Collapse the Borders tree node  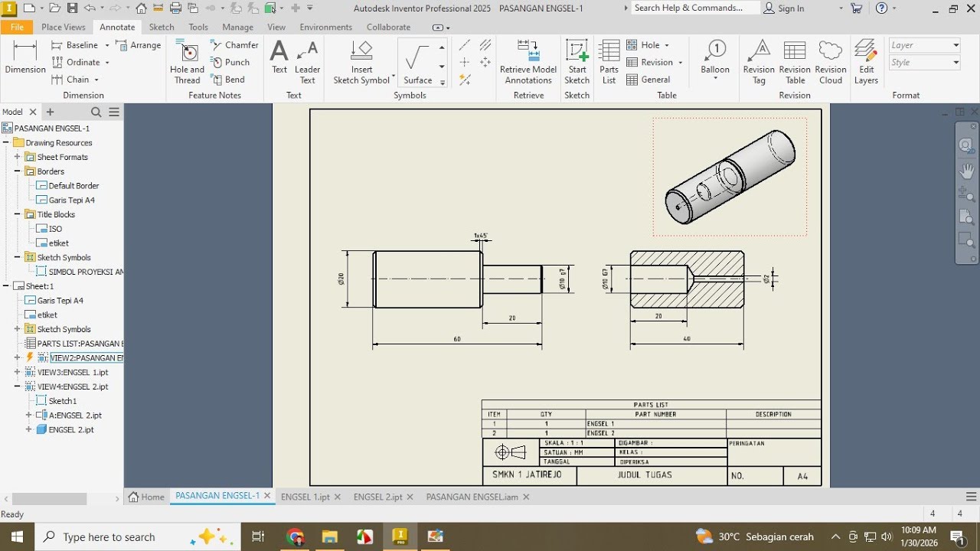pyautogui.click(x=17, y=171)
